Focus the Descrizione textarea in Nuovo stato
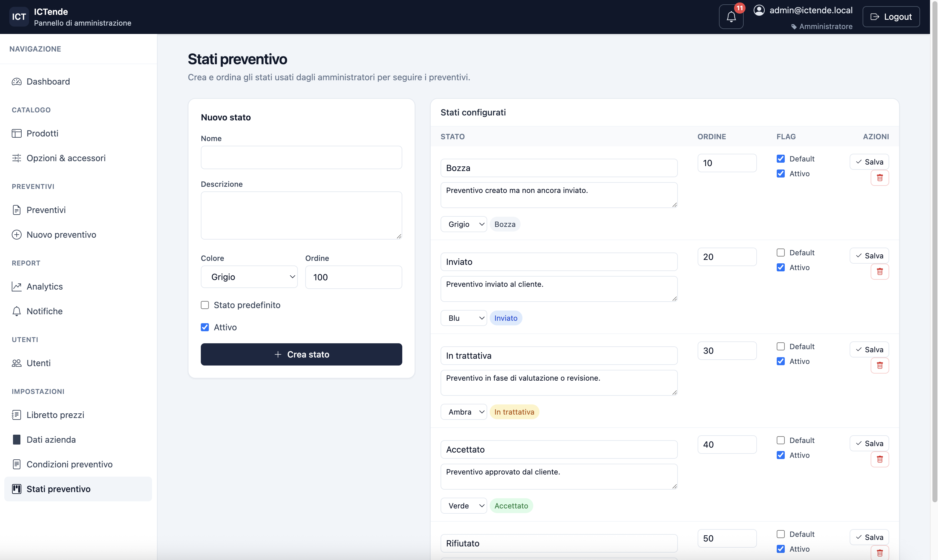Image resolution: width=938 pixels, height=560 pixels. [x=301, y=215]
